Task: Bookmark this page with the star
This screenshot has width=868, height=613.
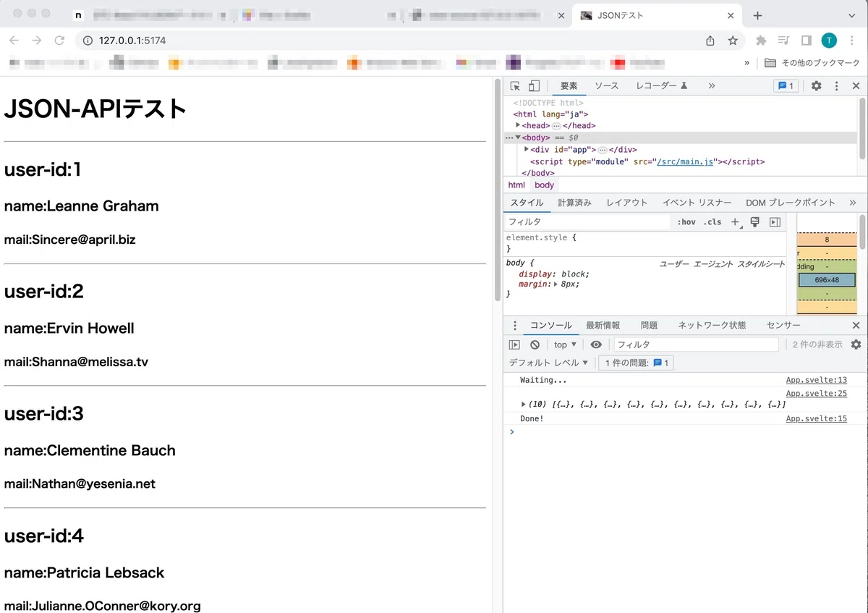Action: (733, 41)
